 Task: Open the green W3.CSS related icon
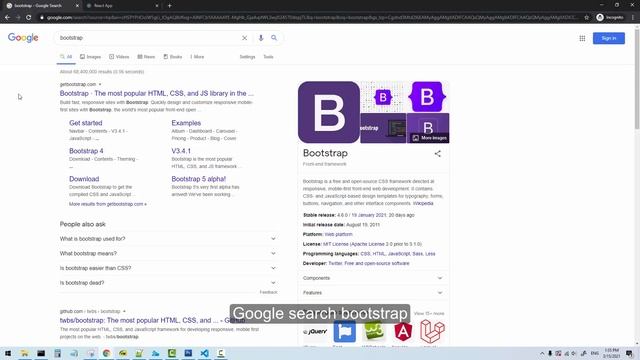click(373, 331)
